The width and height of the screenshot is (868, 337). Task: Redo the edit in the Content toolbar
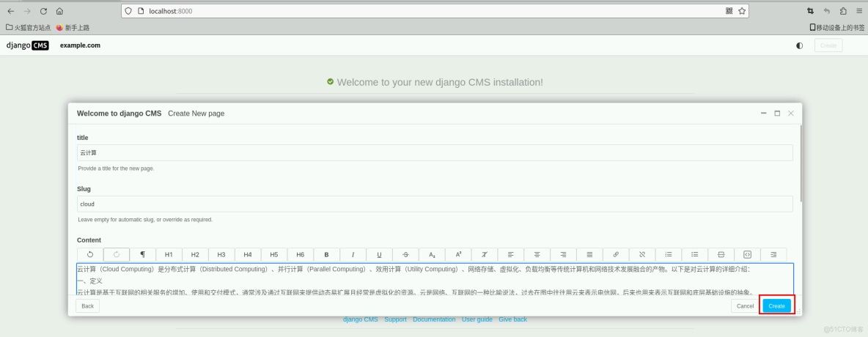point(117,254)
